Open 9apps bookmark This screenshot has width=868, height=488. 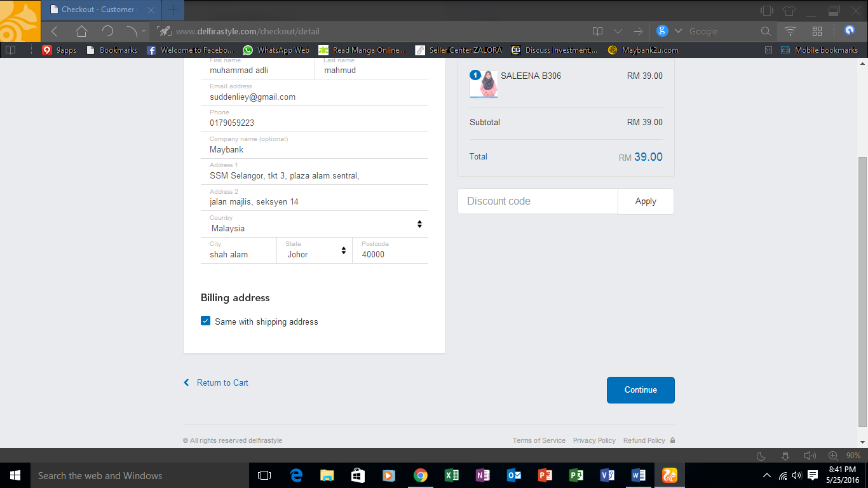click(x=59, y=50)
